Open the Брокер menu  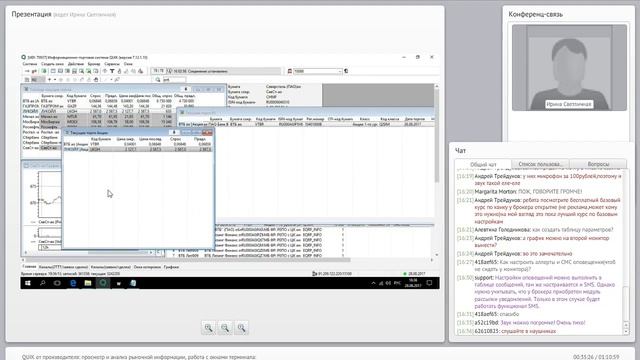coord(94,64)
